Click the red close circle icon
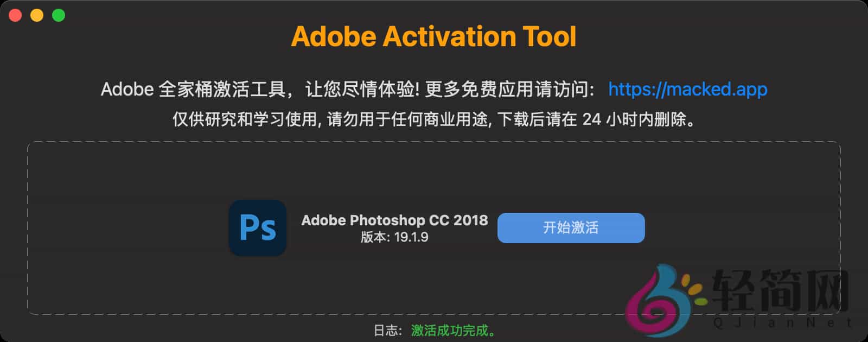This screenshot has width=868, height=342. point(15,16)
